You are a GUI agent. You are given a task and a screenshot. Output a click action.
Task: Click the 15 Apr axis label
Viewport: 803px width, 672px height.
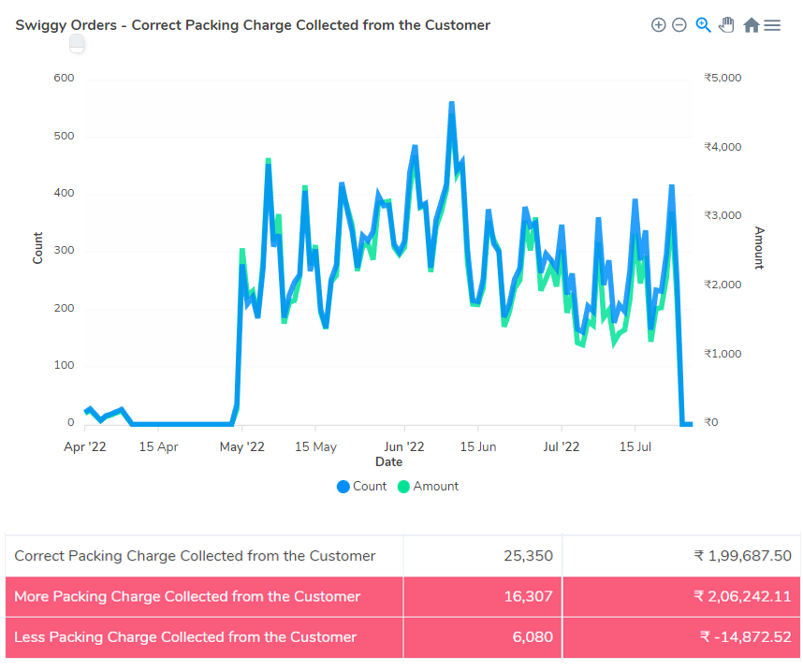pyautogui.click(x=158, y=446)
